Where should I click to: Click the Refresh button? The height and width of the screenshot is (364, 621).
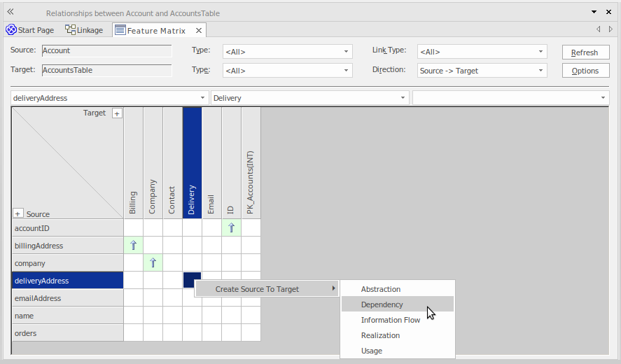(x=585, y=52)
